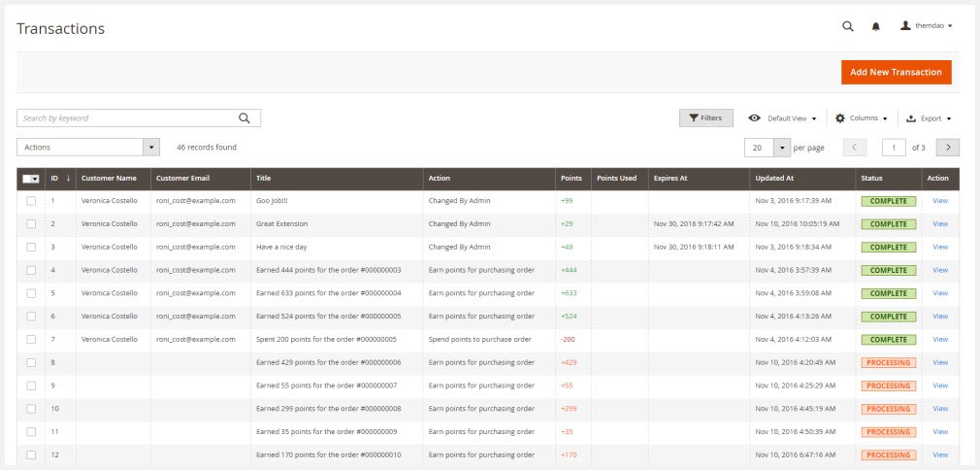
Task: Sort by the Customer Name column header
Action: (113, 179)
